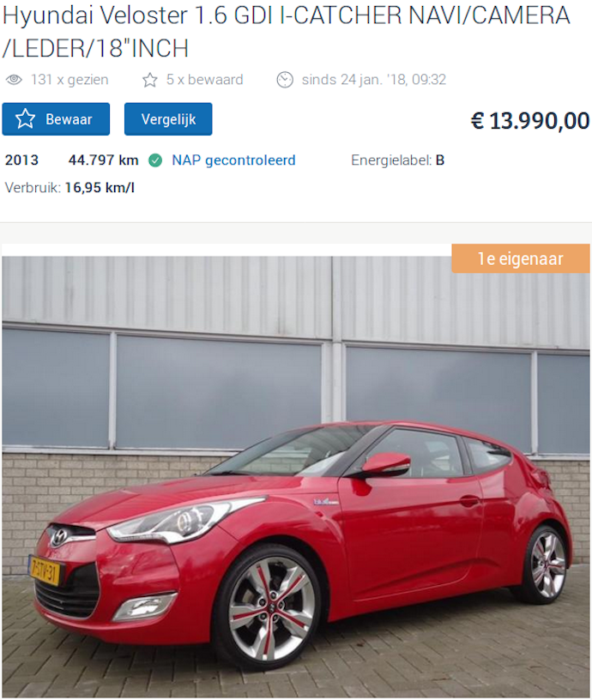
Task: Click the eye icon beside 131 x gezien
Action: [14, 80]
